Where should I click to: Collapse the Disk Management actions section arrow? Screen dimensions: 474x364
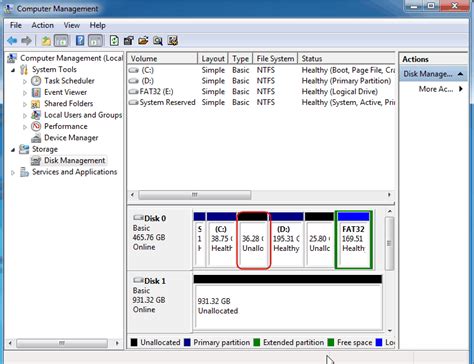point(461,74)
